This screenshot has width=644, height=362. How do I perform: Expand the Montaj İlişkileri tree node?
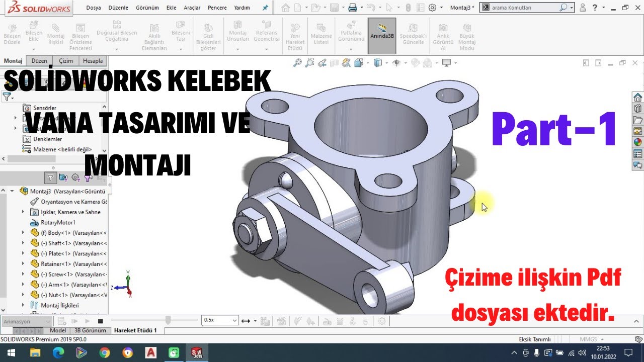(x=23, y=305)
